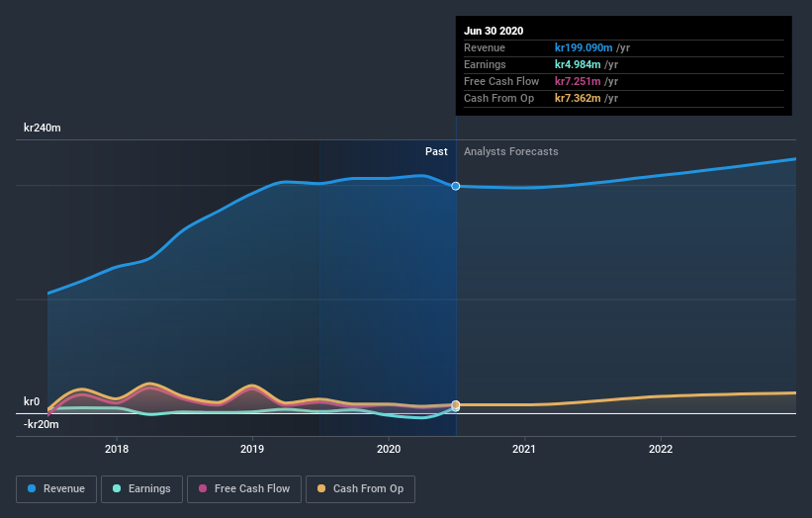Select the revenue data point marker on Jun 30 2020
The image size is (812, 518).
coord(456,186)
